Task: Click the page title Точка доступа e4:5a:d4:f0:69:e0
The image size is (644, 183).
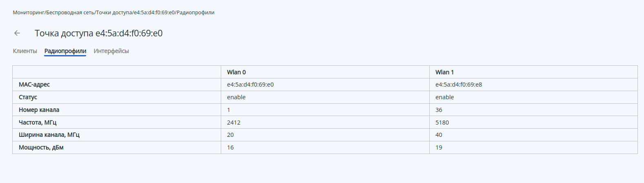Action: pos(98,33)
